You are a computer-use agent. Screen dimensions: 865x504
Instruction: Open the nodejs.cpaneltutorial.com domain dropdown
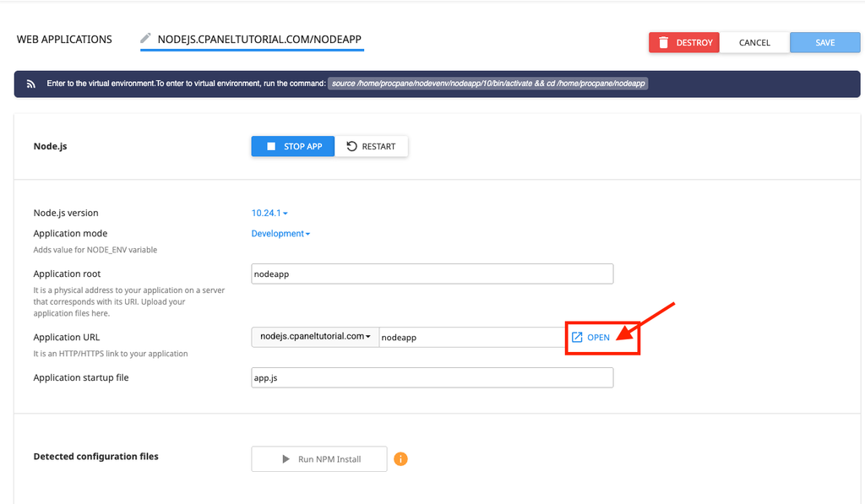click(315, 337)
